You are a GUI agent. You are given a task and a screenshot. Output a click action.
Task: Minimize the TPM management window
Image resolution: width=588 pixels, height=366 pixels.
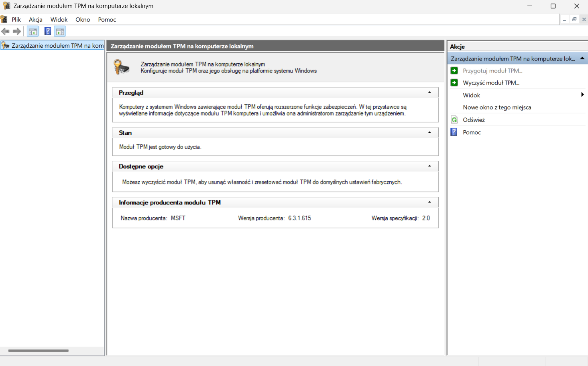click(530, 6)
